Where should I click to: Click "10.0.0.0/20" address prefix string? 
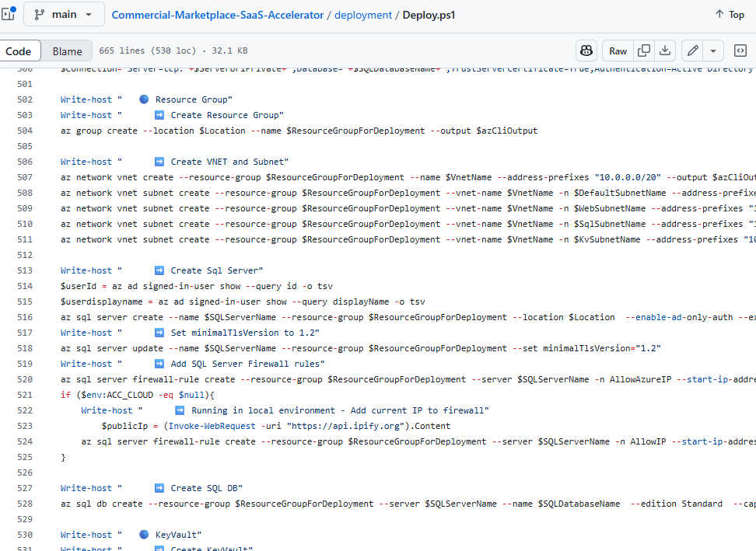(627, 177)
